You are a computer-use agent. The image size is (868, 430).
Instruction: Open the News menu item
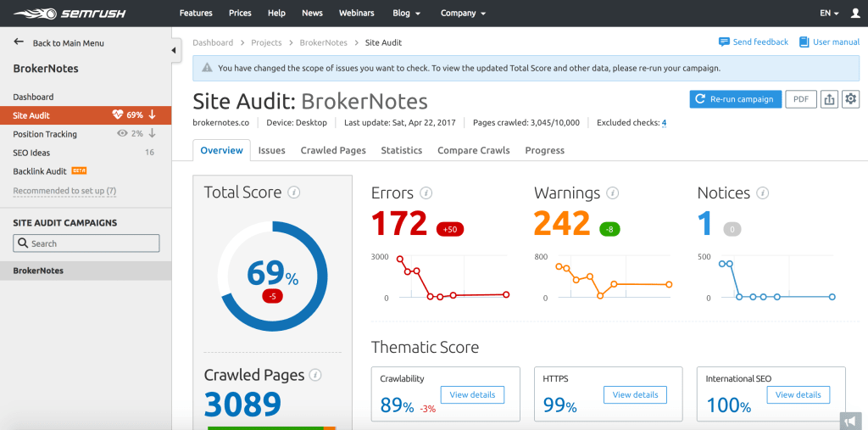pyautogui.click(x=312, y=14)
